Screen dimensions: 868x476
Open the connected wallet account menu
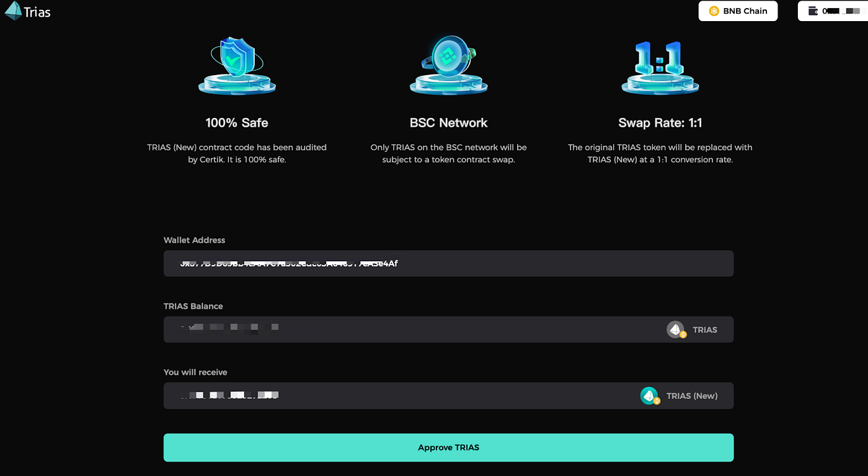click(833, 11)
